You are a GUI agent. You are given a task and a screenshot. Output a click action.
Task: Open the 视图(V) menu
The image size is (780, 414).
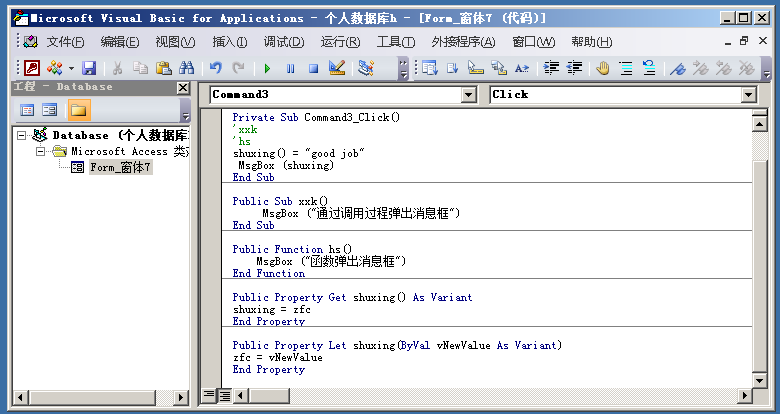point(175,42)
